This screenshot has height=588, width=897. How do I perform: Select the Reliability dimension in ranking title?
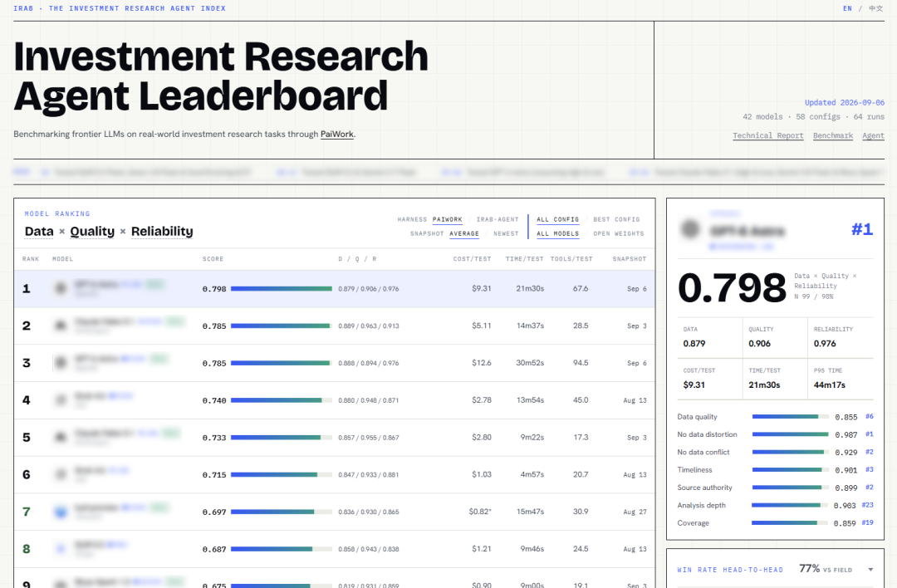162,231
